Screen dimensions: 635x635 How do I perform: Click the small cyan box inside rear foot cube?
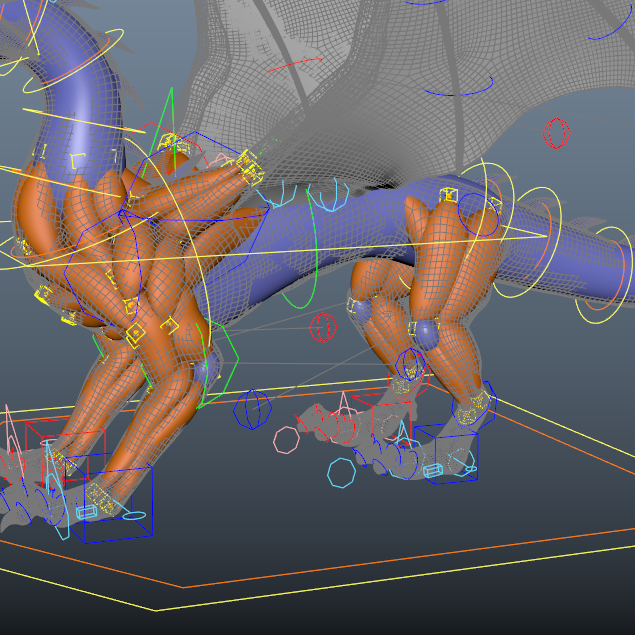coord(432,470)
